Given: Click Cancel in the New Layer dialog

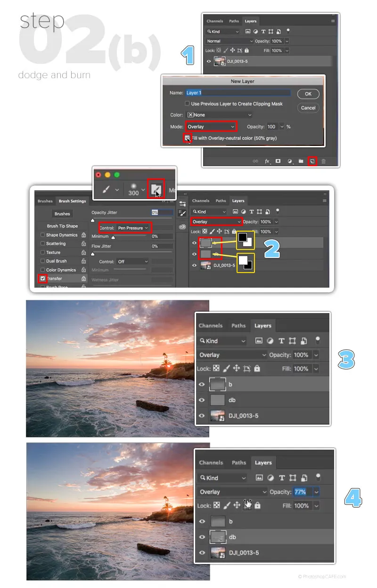Looking at the screenshot, I should [x=308, y=108].
